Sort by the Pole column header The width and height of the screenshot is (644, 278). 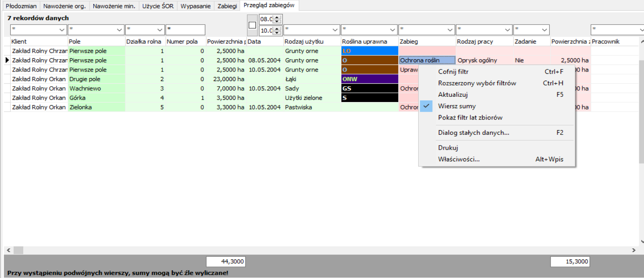click(96, 42)
